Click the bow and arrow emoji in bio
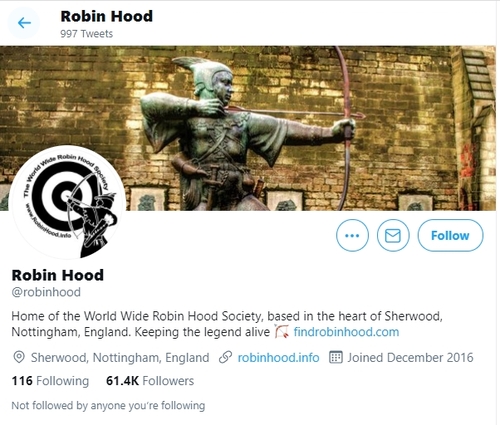The width and height of the screenshot is (500, 425). (x=282, y=332)
